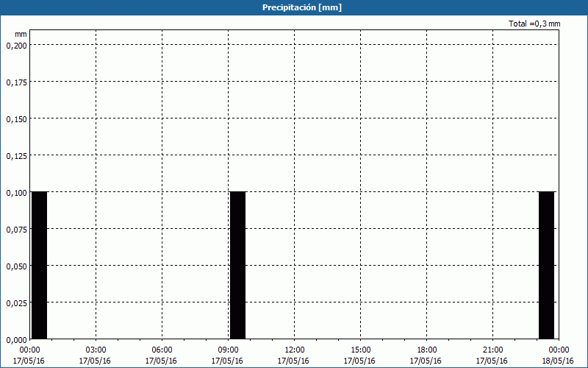Click the 0,050 y-axis value
The image size is (588, 368).
pyautogui.click(x=17, y=266)
